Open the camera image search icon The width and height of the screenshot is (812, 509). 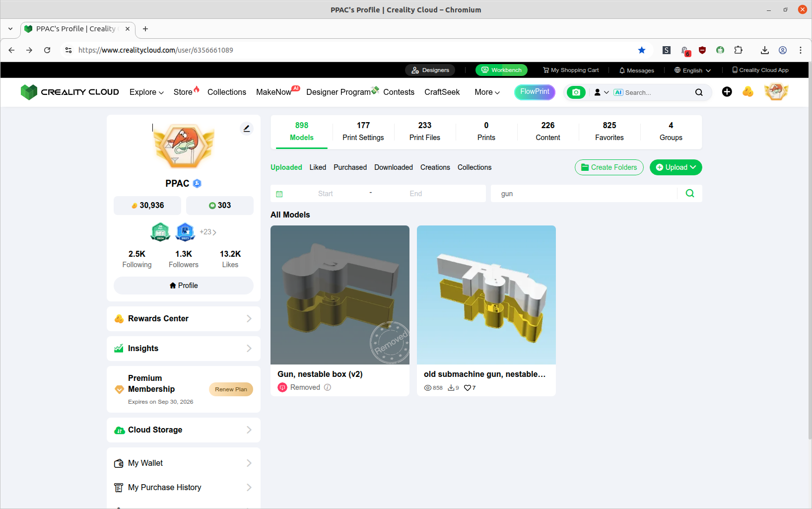click(576, 92)
